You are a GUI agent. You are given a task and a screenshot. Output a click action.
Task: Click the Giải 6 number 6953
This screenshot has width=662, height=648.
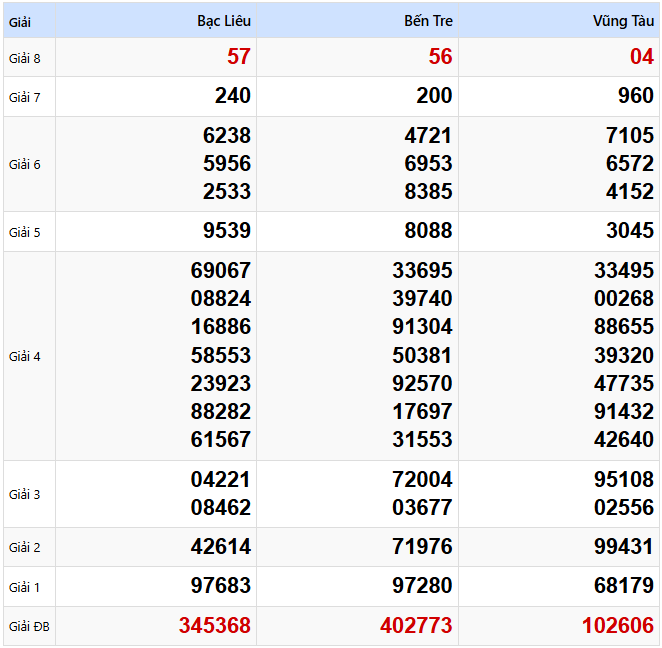428,163
